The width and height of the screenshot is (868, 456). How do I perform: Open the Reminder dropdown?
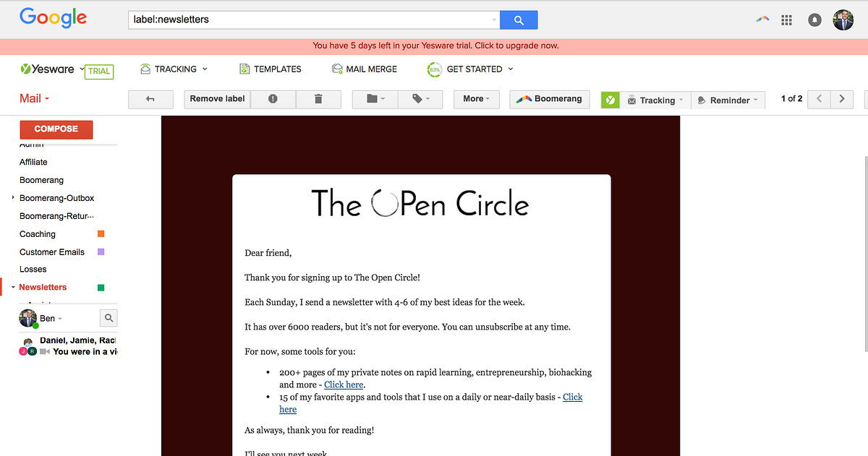[728, 100]
